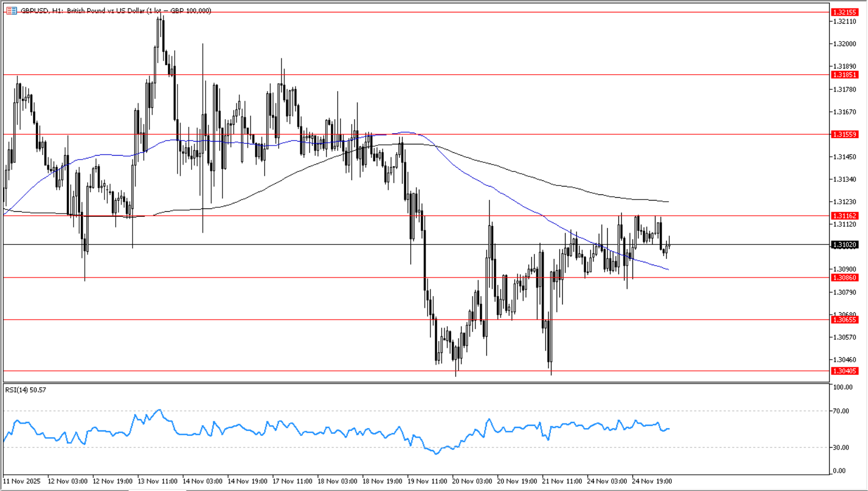Click the RSI 30.00 oversold scale value
The image size is (868, 491).
[841, 448]
